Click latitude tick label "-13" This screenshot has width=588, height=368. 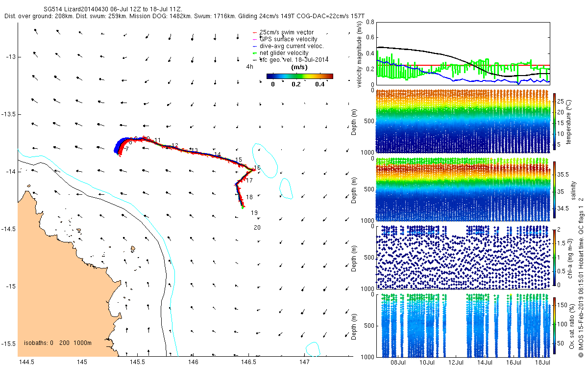click(x=11, y=57)
